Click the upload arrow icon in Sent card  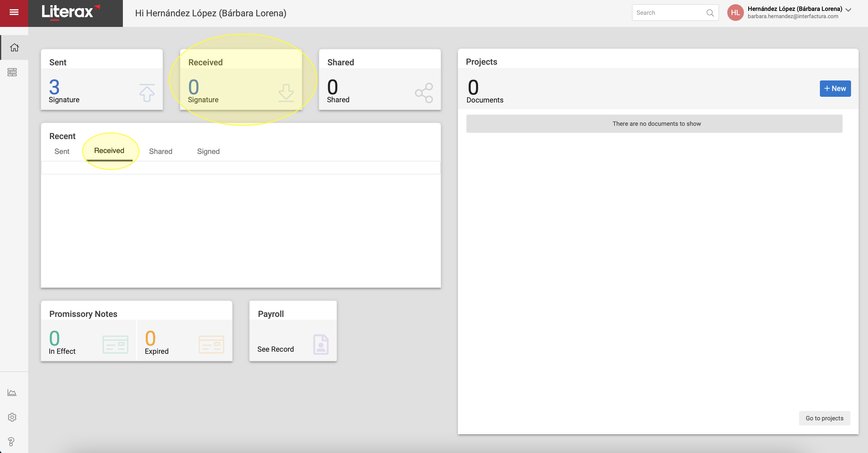[x=147, y=93]
